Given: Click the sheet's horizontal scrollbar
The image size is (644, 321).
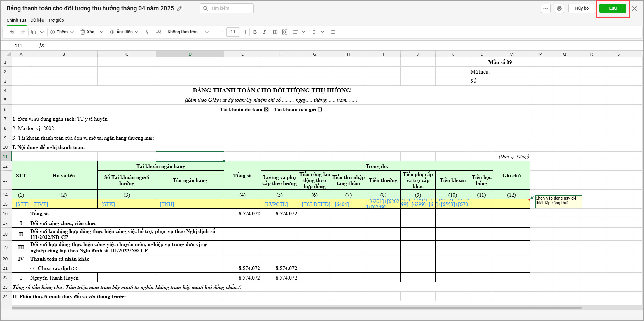Looking at the screenshot, I should pos(297,308).
